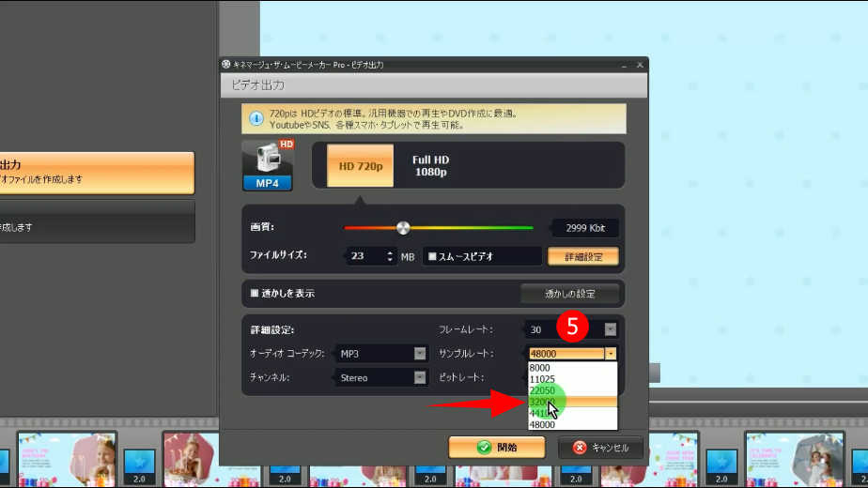Open 透かしの設定 watermark settings
Screen dimensions: 868x488
point(569,294)
